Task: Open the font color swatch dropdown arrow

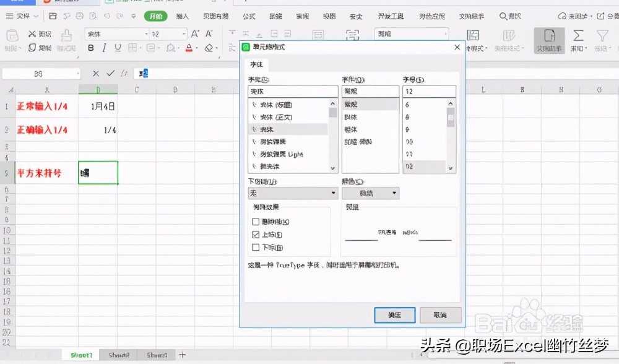Action: coord(196,48)
